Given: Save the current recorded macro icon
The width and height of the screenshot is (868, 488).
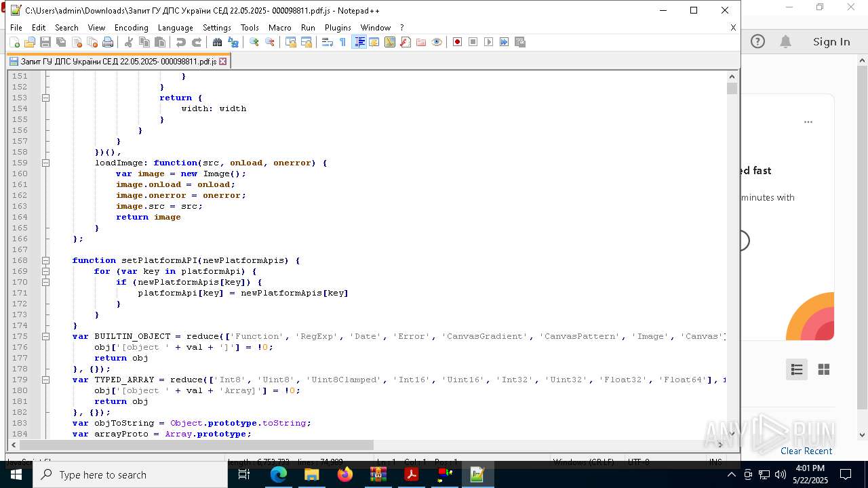Looking at the screenshot, I should (x=520, y=42).
